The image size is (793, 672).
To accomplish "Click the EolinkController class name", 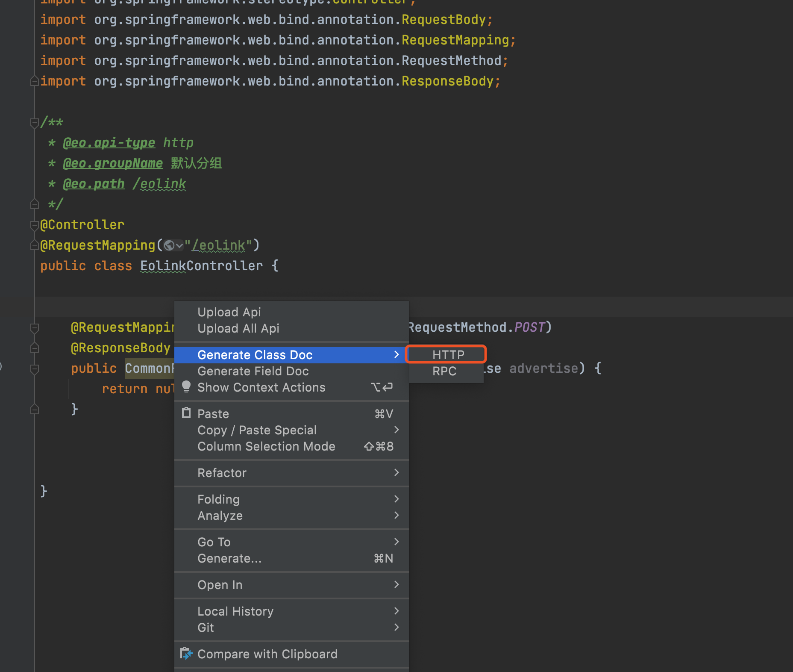I will 201,266.
